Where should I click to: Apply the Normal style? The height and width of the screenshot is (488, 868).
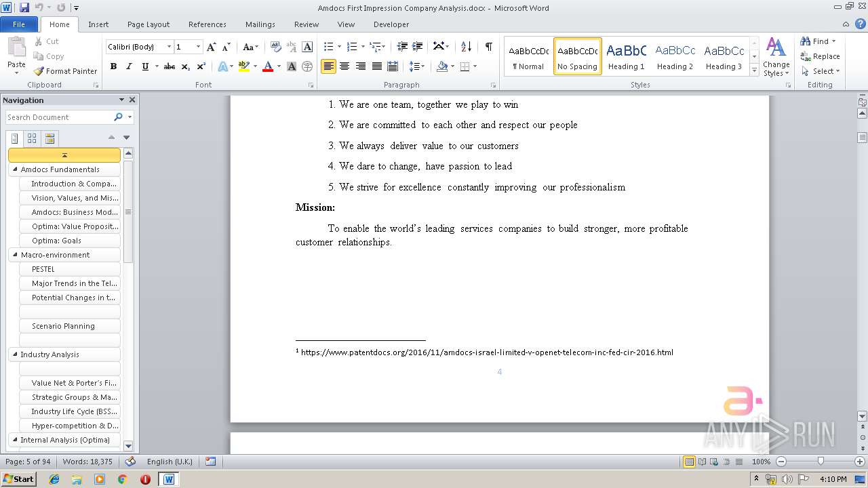click(528, 56)
